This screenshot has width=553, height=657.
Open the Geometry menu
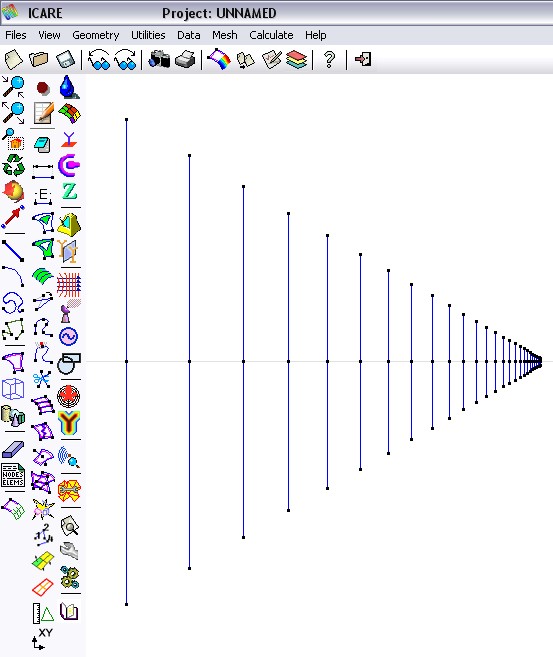96,35
